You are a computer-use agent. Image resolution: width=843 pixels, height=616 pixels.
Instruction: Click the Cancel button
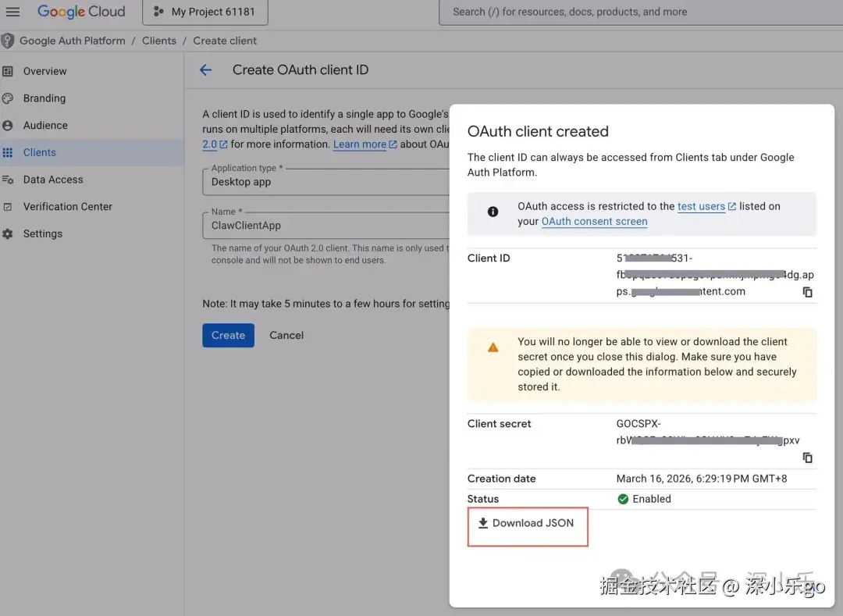coord(286,336)
